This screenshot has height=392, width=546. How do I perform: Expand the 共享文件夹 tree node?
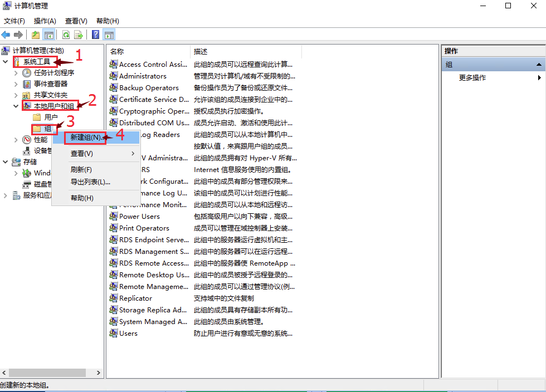pos(16,95)
